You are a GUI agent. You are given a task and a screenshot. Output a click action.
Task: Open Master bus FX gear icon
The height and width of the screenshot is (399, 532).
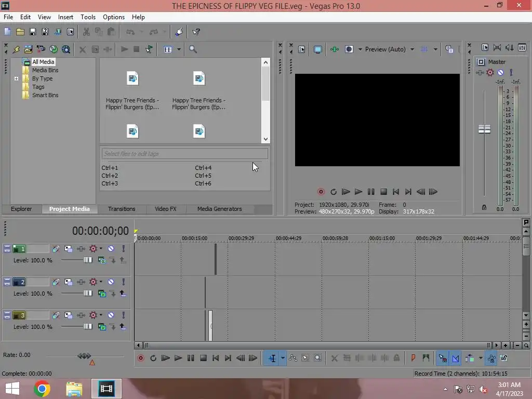click(x=490, y=72)
